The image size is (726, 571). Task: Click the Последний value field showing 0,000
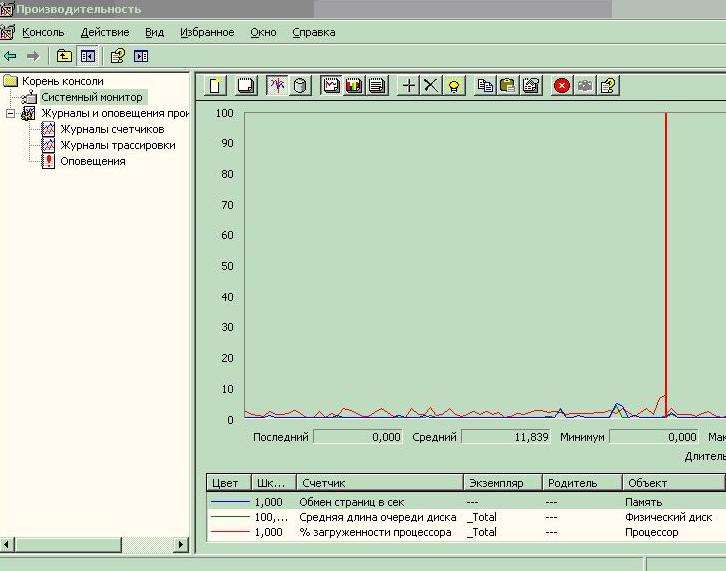(358, 437)
